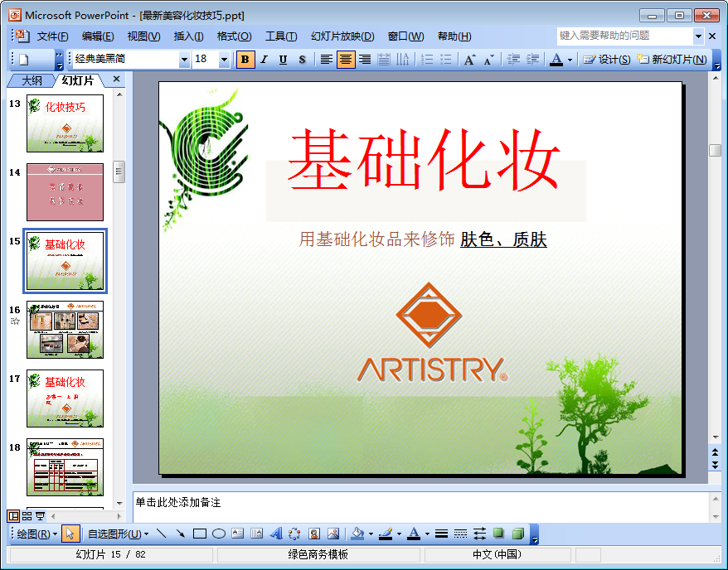Select the Rectangle shape tool
This screenshot has width=728, height=570.
[x=200, y=534]
